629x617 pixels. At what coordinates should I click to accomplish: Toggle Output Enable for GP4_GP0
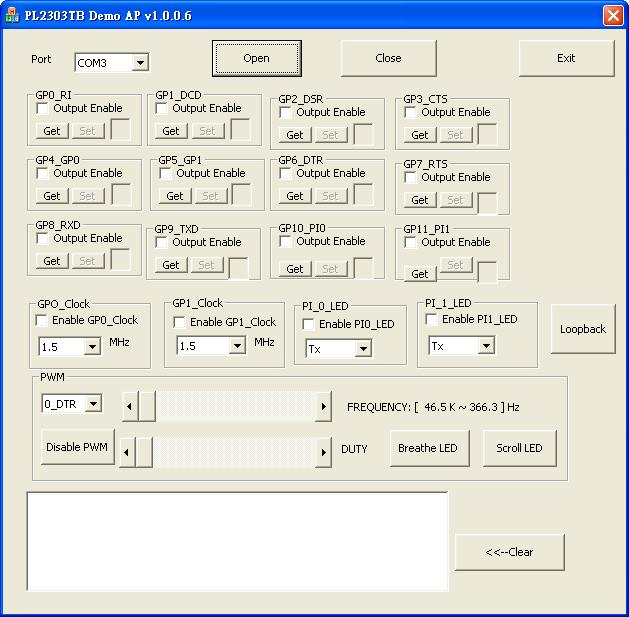42,173
